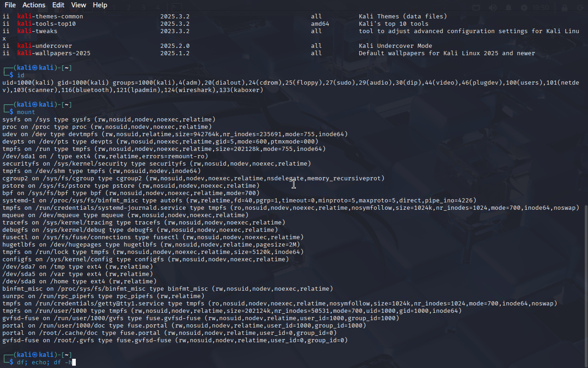Click the 'kali-undercover' package name

tap(45, 46)
